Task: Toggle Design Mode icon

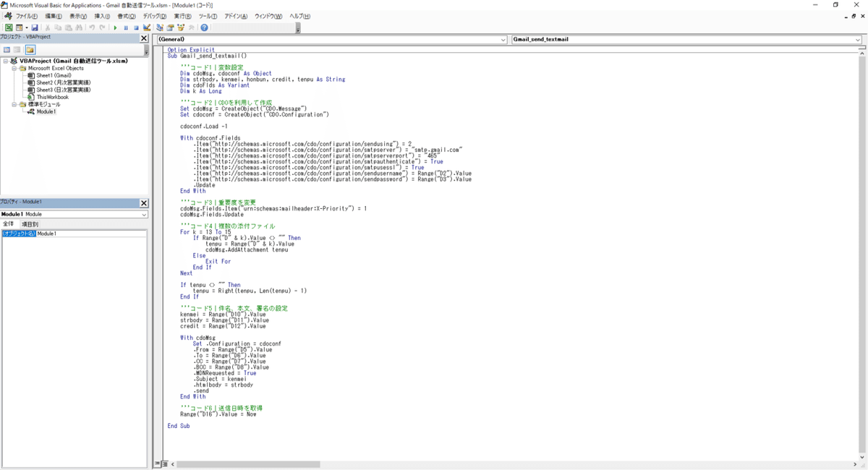Action: click(147, 27)
